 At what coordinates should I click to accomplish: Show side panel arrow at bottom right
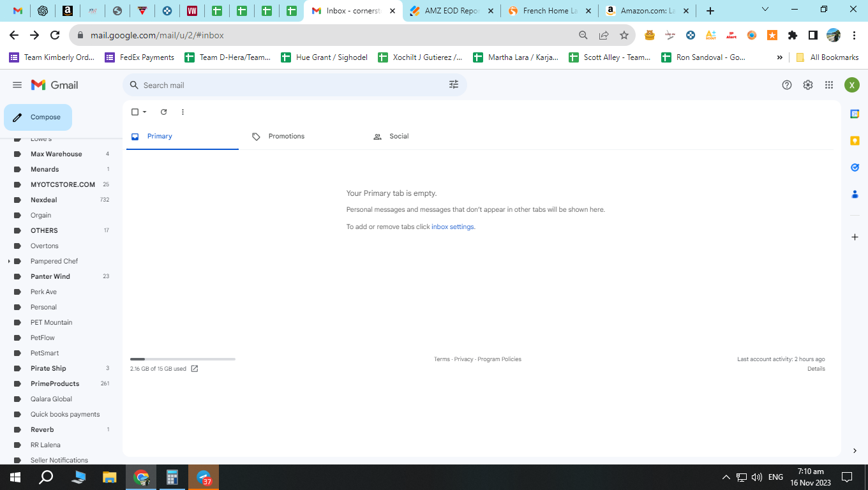[855, 450]
